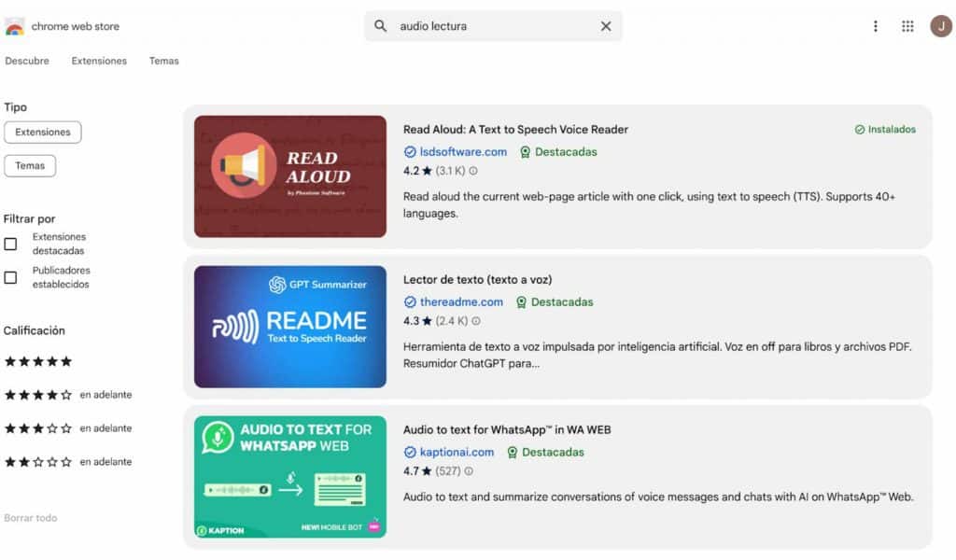Click verified badge beside lsdsoftware.com
Screen dimensions: 956x560
click(x=410, y=152)
